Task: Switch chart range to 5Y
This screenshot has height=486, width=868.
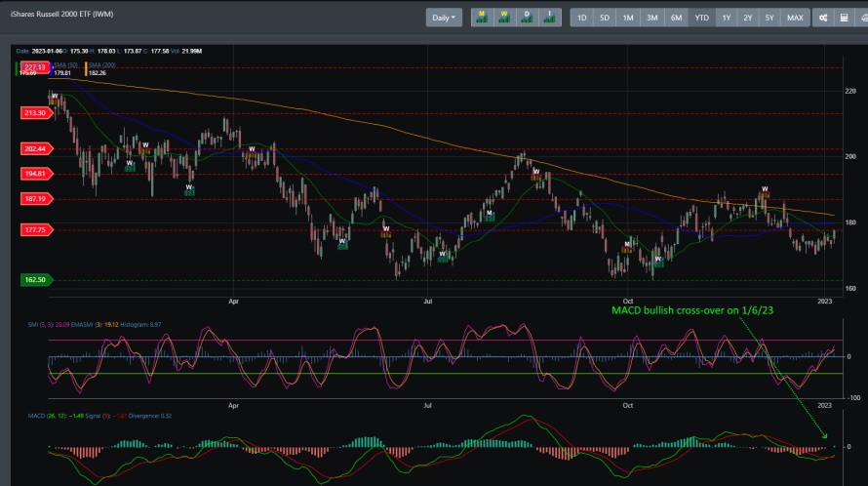Action: (x=769, y=18)
